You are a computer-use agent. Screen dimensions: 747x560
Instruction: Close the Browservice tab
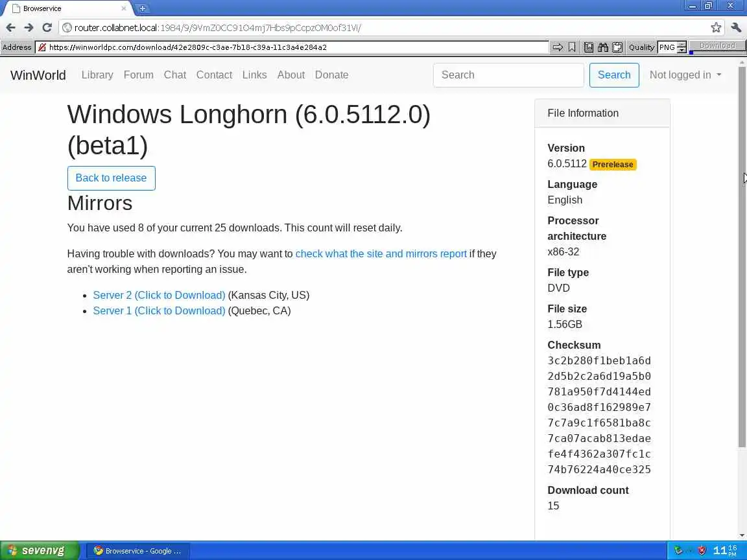click(x=124, y=8)
